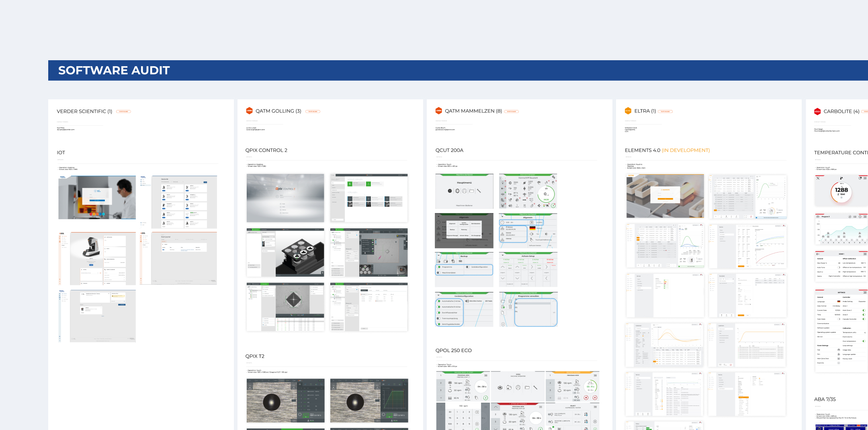868x430 pixels.
Task: Expand dropdown arrow in Gerätekonfiguration header
Action: coord(438,296)
